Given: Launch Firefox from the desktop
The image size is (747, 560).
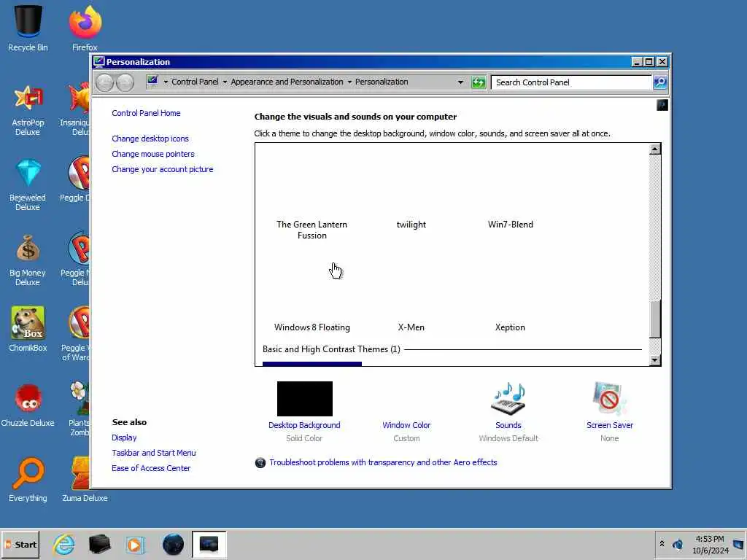Looking at the screenshot, I should pyautogui.click(x=85, y=27).
